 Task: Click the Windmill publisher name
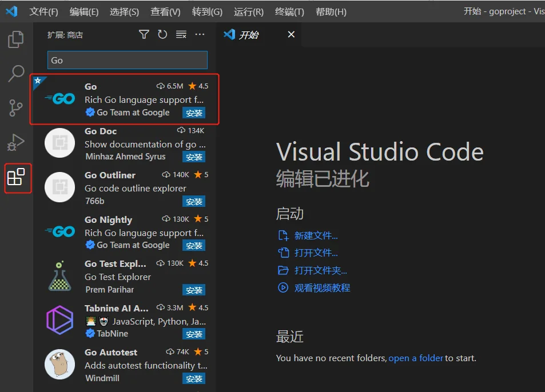[102, 378]
